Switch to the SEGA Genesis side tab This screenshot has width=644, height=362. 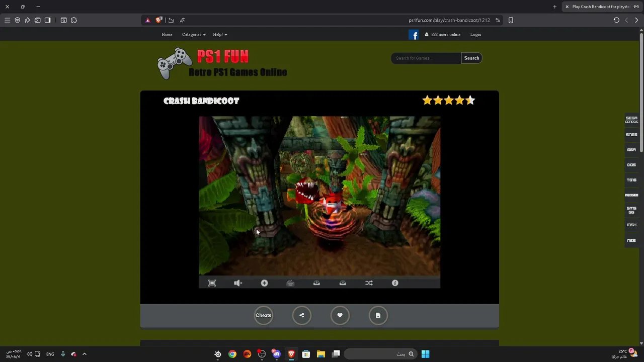point(631,120)
